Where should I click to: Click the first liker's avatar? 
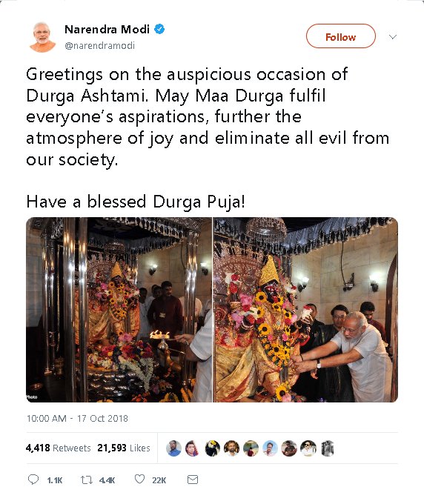[x=173, y=448]
